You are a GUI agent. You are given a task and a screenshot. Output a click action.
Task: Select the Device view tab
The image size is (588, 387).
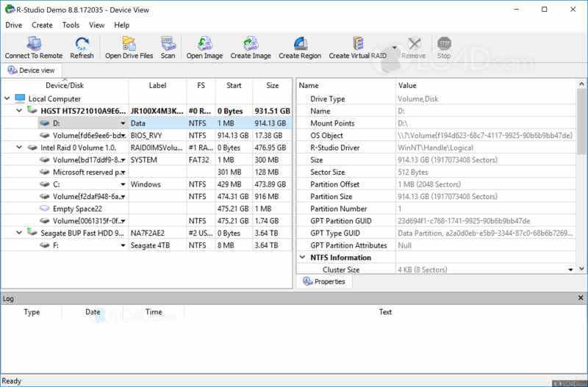tap(31, 70)
